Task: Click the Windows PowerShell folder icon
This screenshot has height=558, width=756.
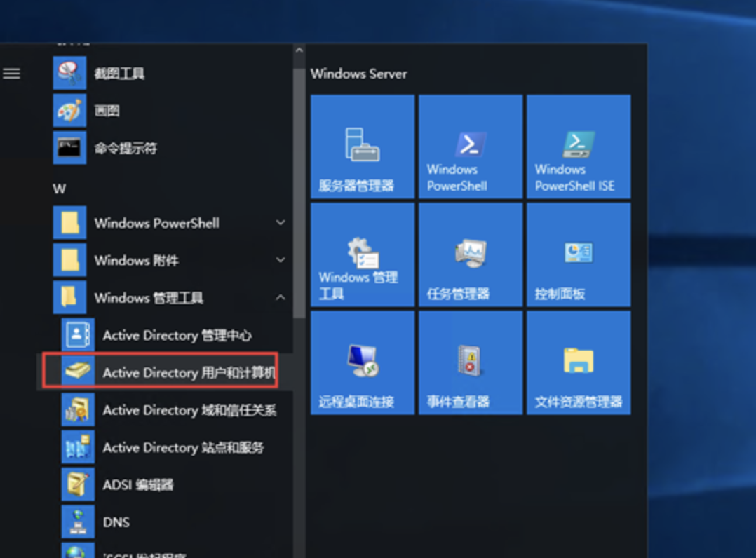Action: [69, 223]
